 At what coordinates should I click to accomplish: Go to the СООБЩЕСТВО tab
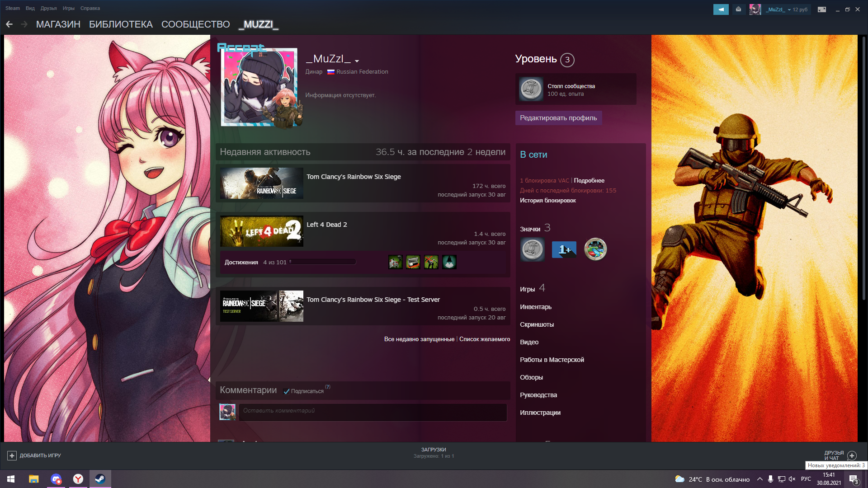[196, 24]
